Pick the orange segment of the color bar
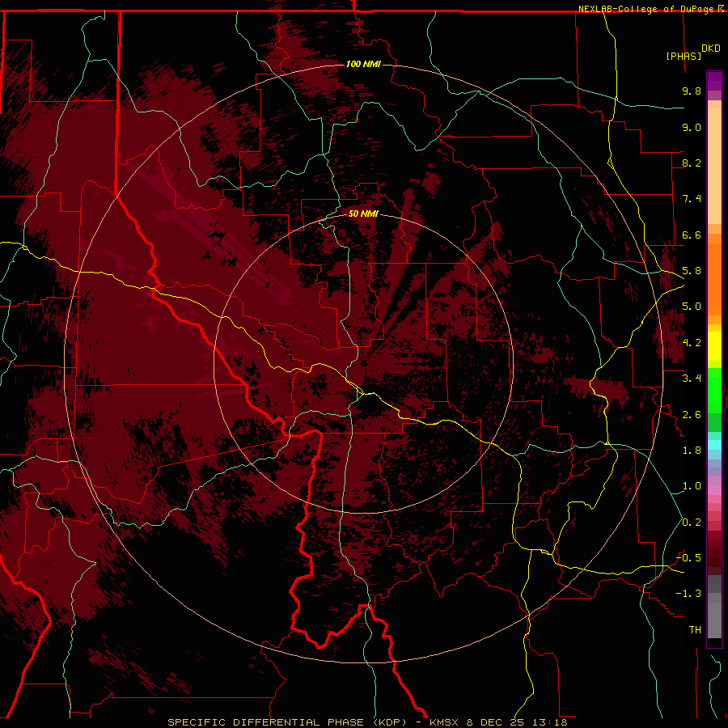 714,279
